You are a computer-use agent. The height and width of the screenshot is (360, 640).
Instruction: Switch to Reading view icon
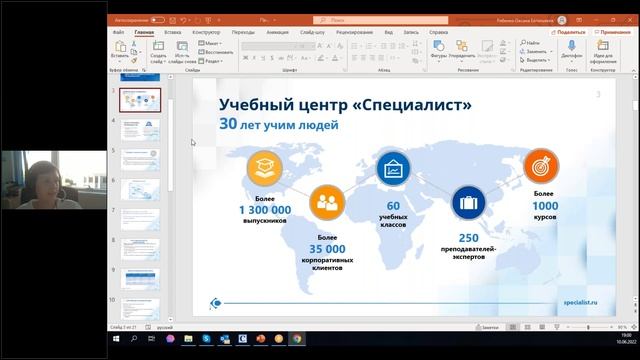[542, 327]
